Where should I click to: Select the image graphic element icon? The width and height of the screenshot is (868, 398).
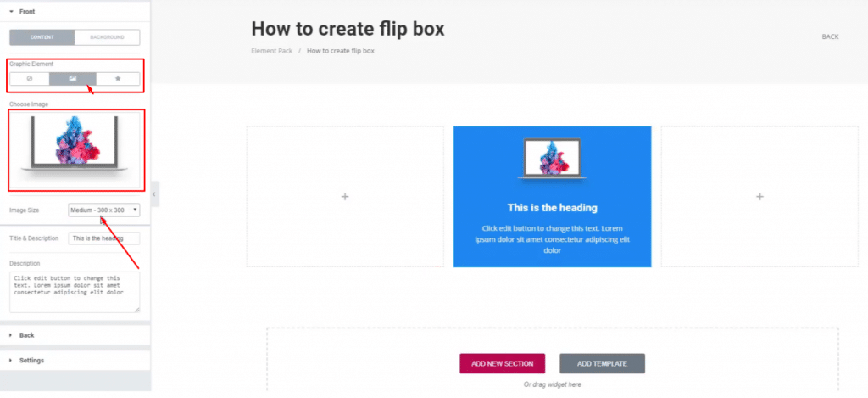click(73, 78)
